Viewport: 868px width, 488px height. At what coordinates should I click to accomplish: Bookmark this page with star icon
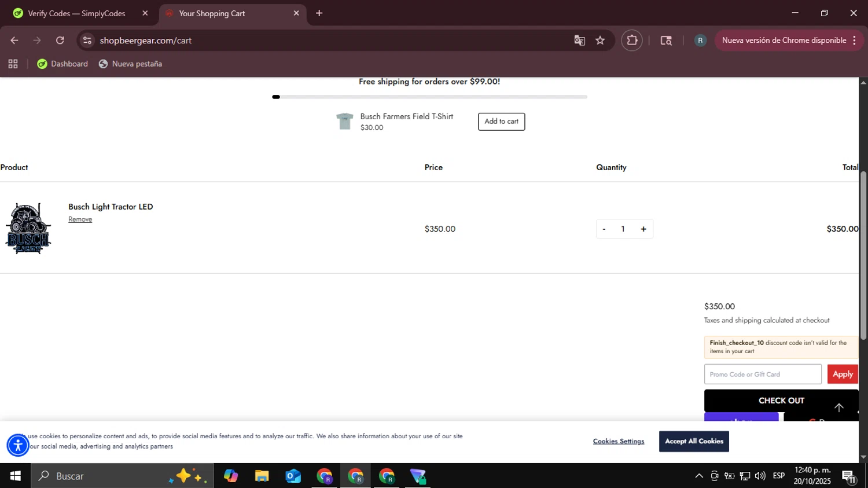(600, 41)
